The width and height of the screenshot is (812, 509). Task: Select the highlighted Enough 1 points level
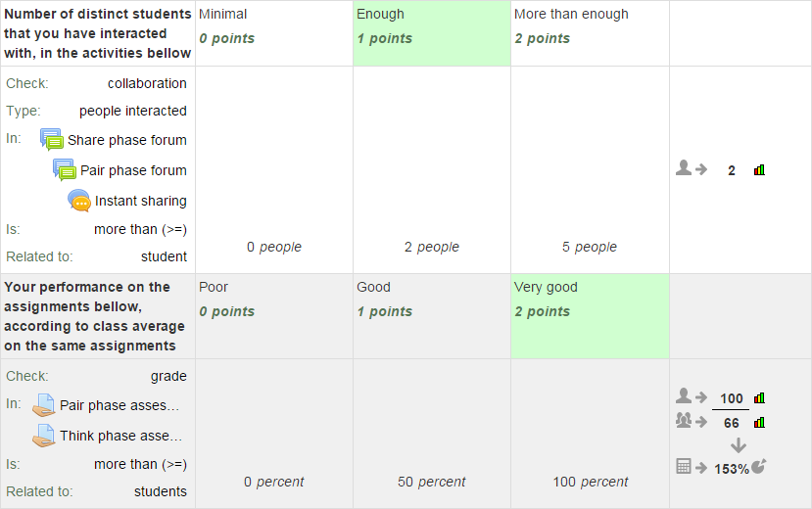click(432, 33)
